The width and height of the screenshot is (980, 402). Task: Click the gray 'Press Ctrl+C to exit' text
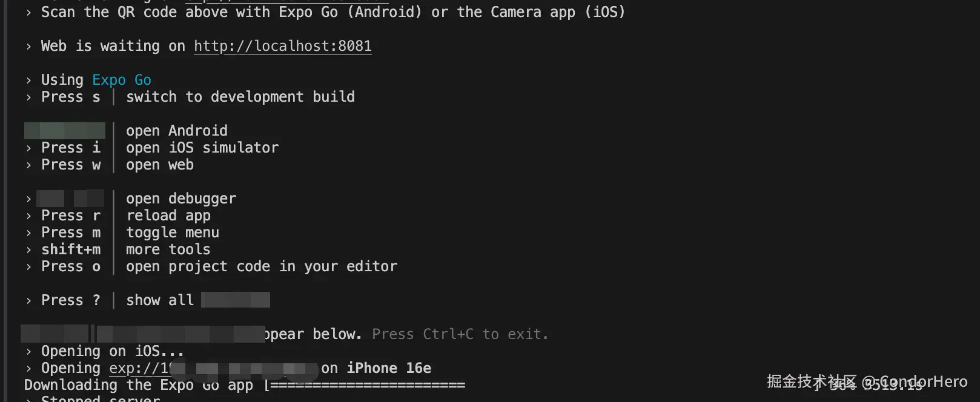pyautogui.click(x=460, y=334)
